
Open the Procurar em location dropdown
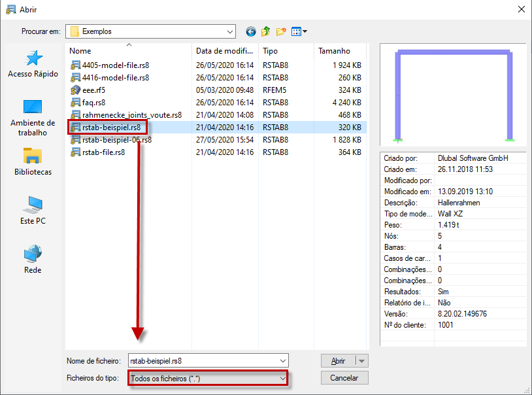[229, 31]
